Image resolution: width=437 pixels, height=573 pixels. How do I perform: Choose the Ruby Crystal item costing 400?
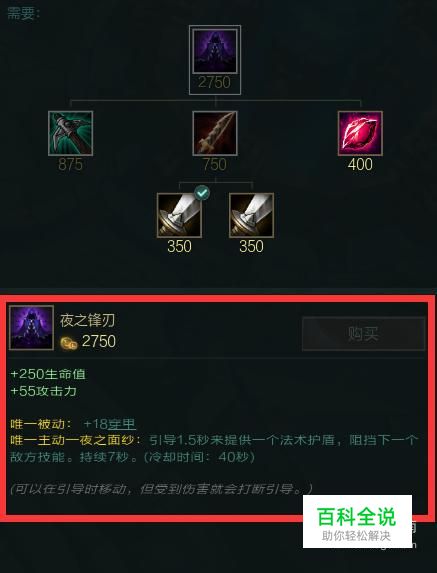tap(360, 133)
